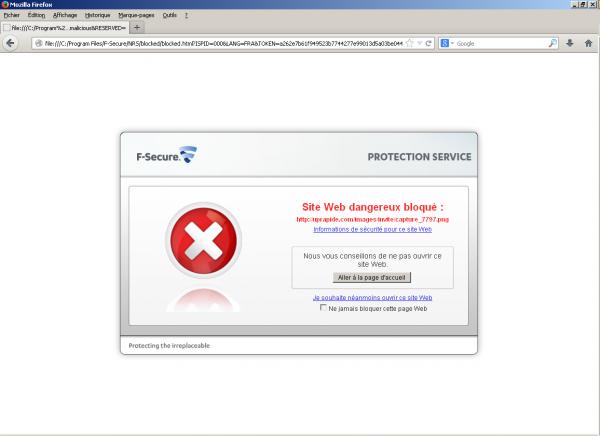Open a new tab with the plus button
Viewport: 600px width, 436px height.
click(x=137, y=27)
